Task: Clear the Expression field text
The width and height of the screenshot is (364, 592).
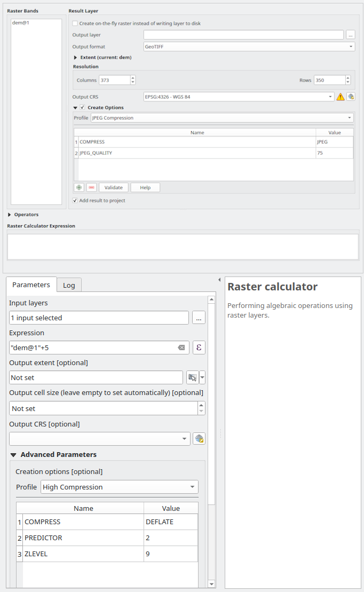Action: coord(181,348)
